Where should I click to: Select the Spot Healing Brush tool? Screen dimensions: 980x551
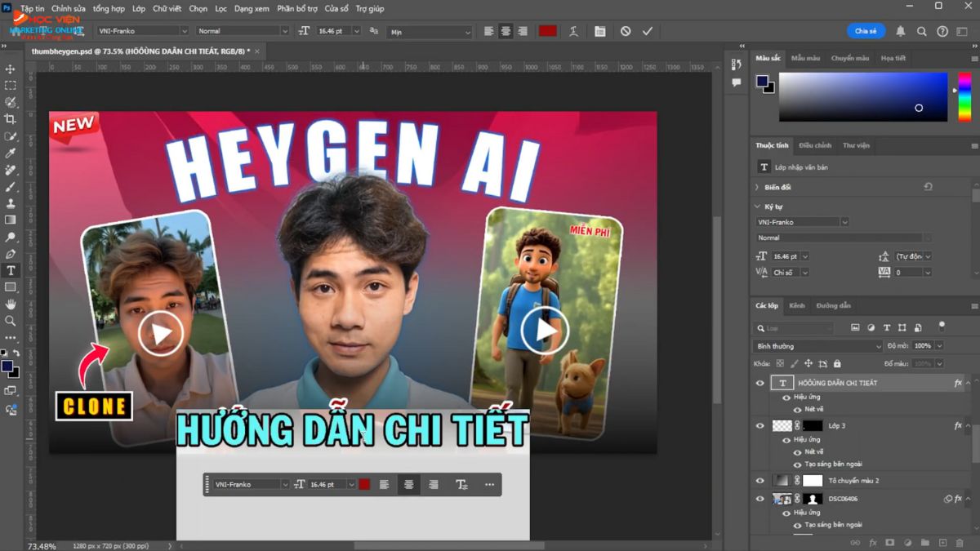(11, 170)
